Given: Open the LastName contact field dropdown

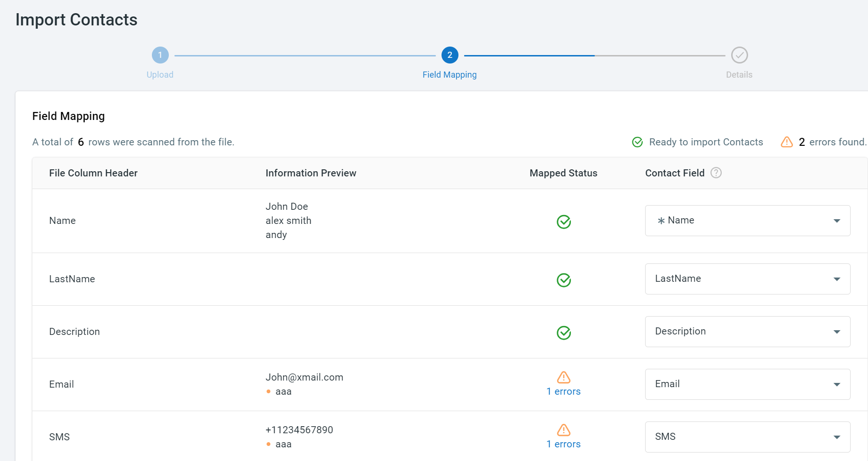Looking at the screenshot, I should tap(747, 279).
